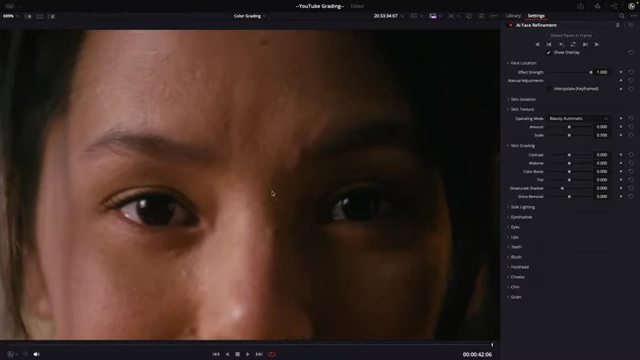Toggle keyframe for Interpolate (Keyframed)

[621, 89]
